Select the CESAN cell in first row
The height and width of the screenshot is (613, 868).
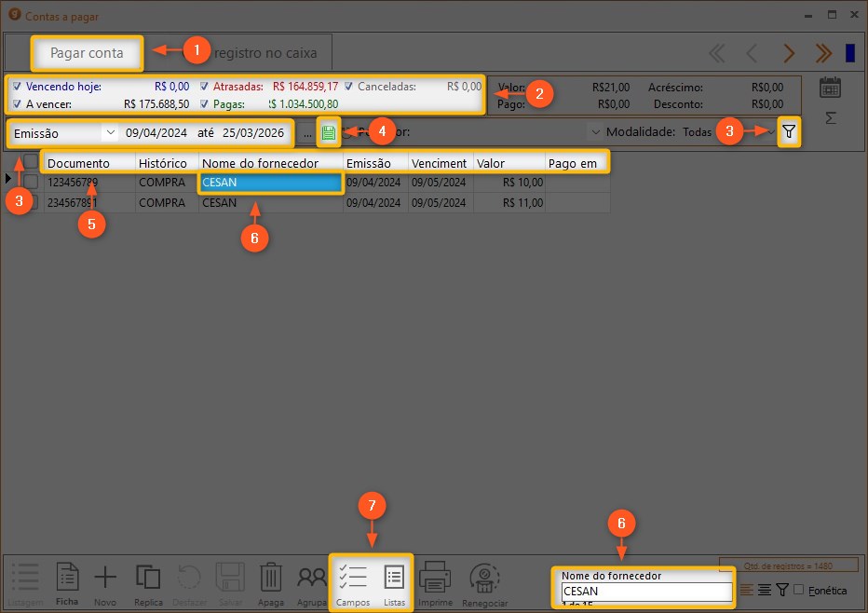270,183
